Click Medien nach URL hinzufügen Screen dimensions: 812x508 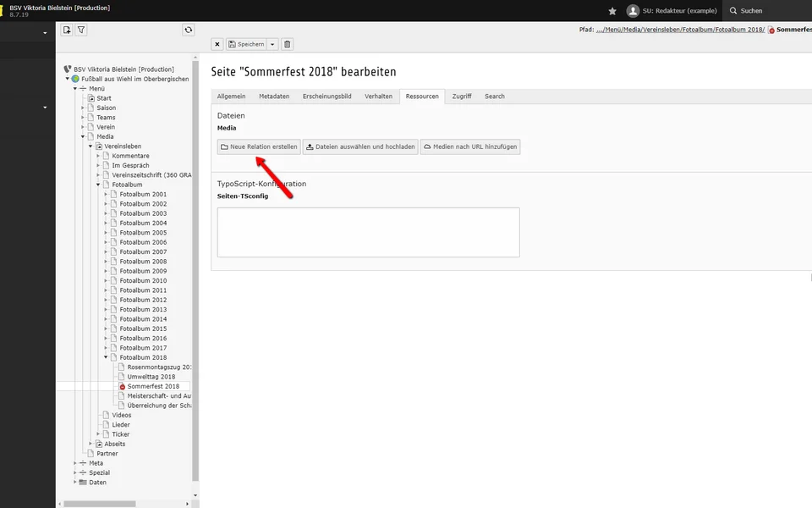pyautogui.click(x=469, y=146)
